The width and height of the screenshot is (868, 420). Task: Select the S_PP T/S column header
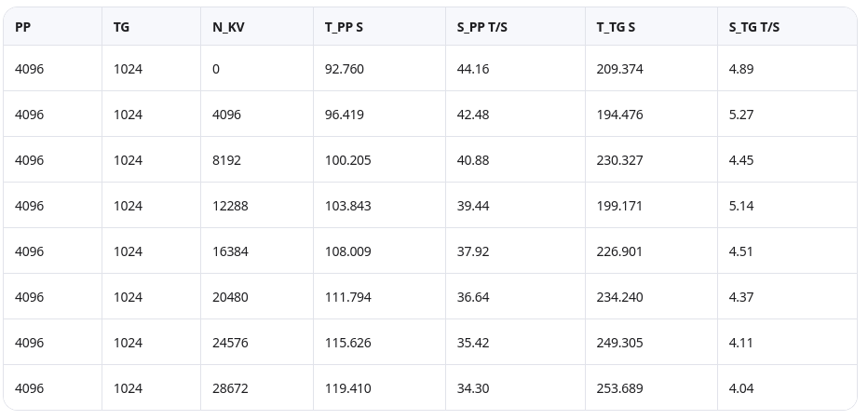(481, 27)
